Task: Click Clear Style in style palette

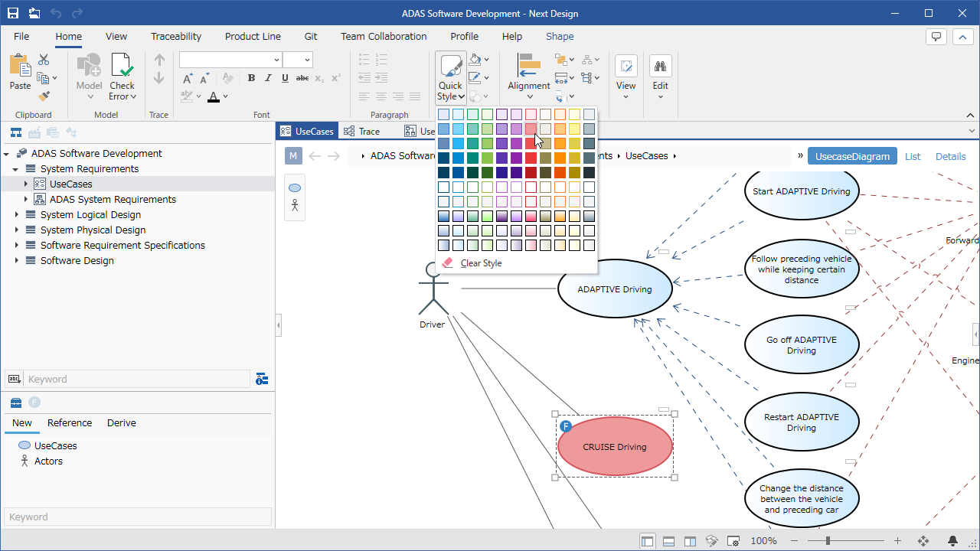Action: (481, 263)
